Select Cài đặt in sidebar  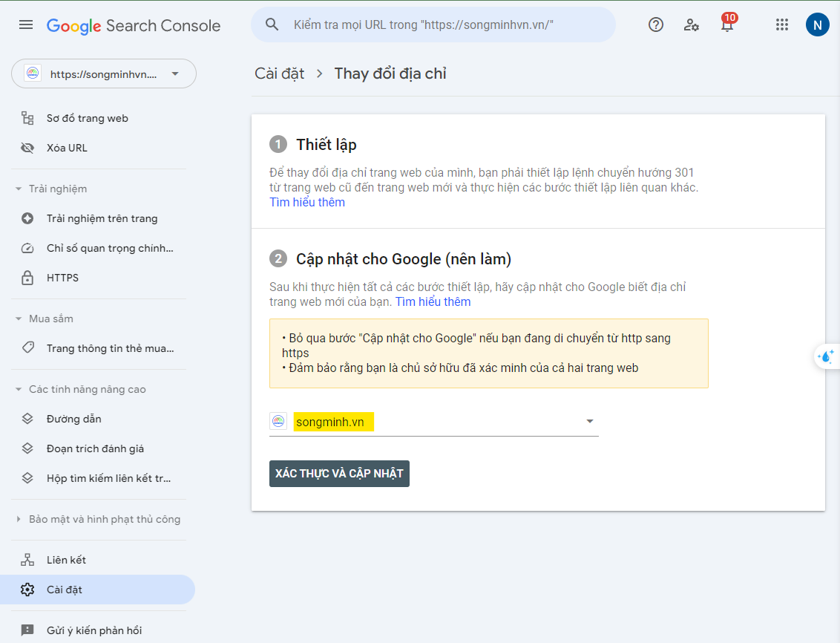97,590
